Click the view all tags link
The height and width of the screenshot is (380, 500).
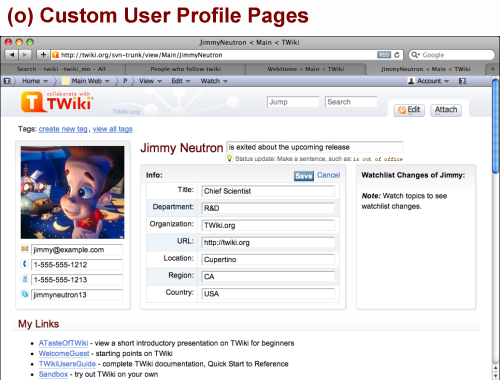[x=113, y=129]
